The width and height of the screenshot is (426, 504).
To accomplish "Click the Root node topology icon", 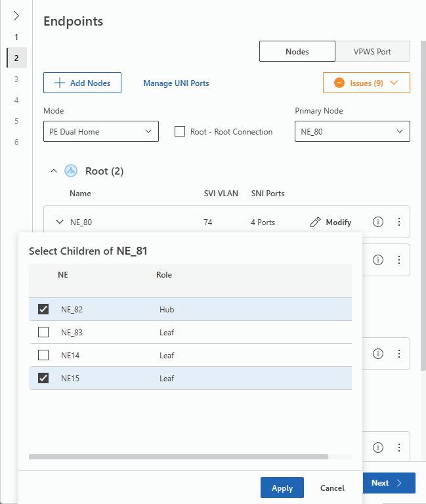I will (x=71, y=171).
